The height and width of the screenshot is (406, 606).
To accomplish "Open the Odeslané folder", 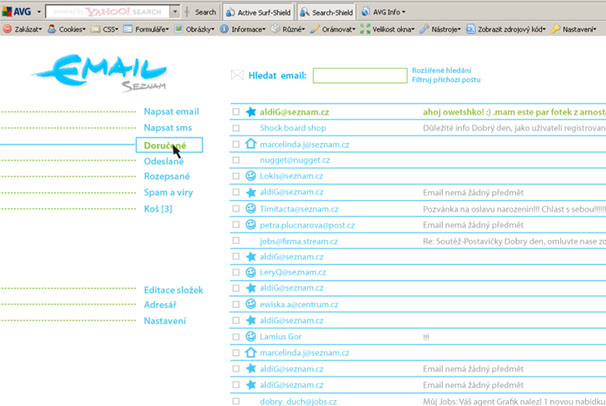I will (x=163, y=161).
